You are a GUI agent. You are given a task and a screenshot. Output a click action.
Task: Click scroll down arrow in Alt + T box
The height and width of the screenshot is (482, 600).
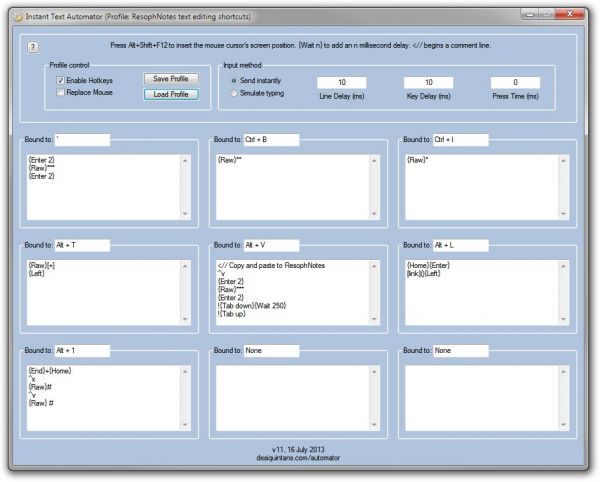tap(185, 319)
